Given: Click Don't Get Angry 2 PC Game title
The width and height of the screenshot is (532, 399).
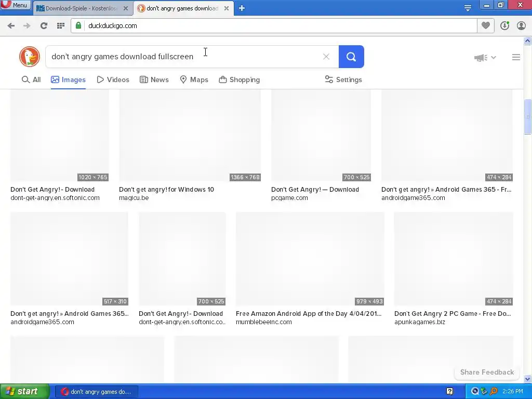Looking at the screenshot, I should tap(453, 314).
